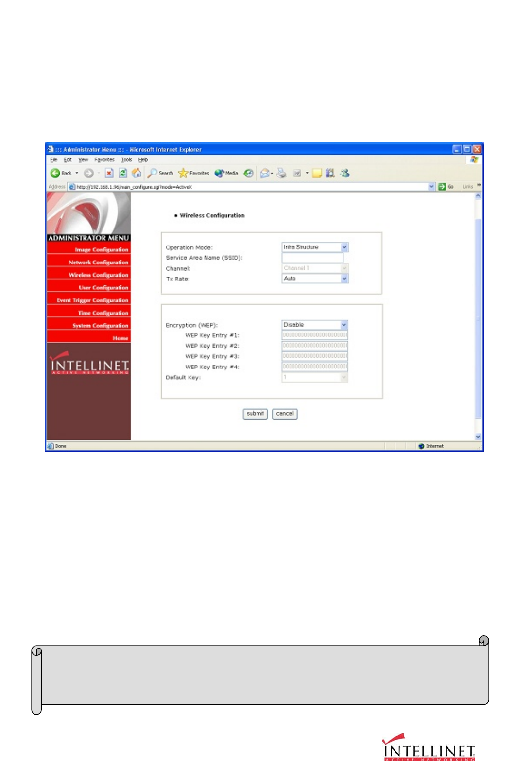This screenshot has width=532, height=772.
Task: Expand the Links toolbar chevron
Action: 479,186
